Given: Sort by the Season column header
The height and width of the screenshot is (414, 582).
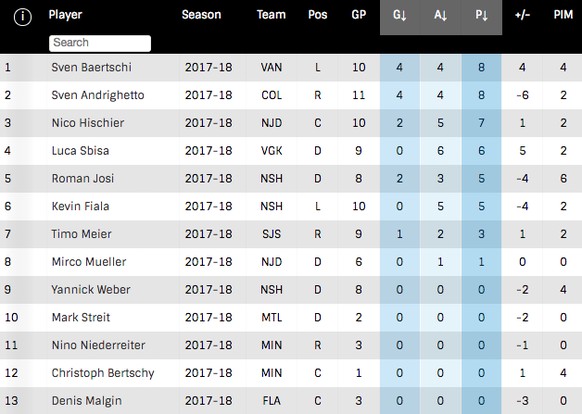Looking at the screenshot, I should pos(201,15).
